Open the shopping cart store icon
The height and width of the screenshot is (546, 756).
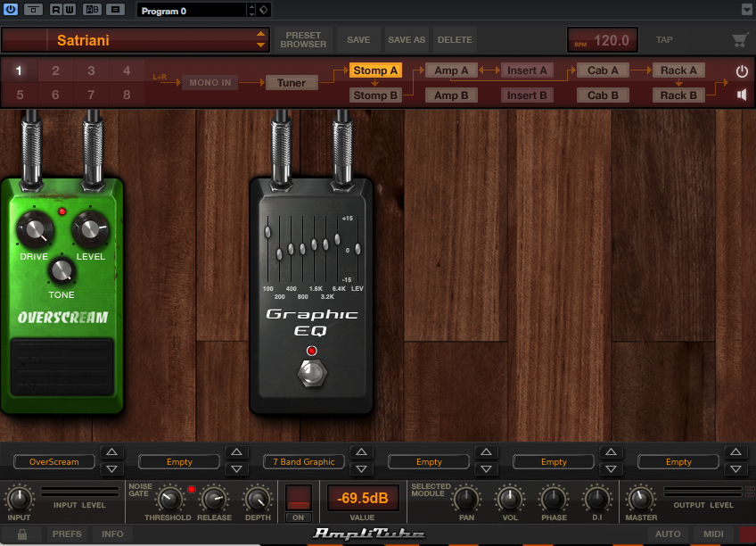740,40
